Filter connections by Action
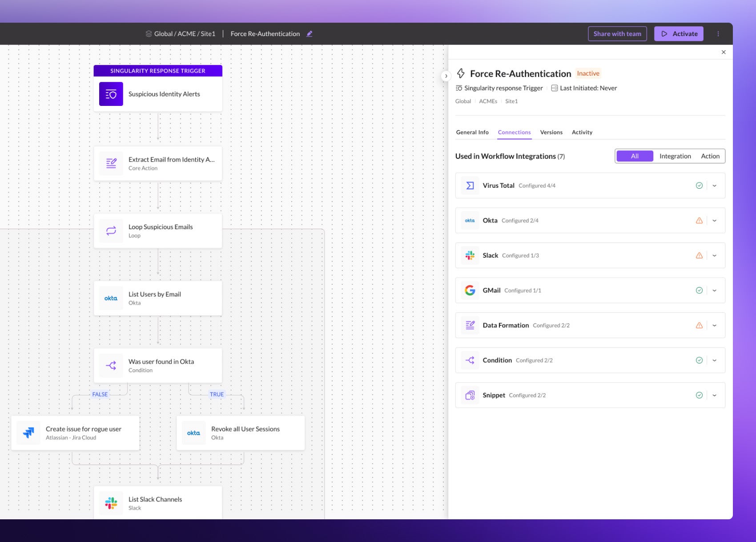 (x=710, y=156)
